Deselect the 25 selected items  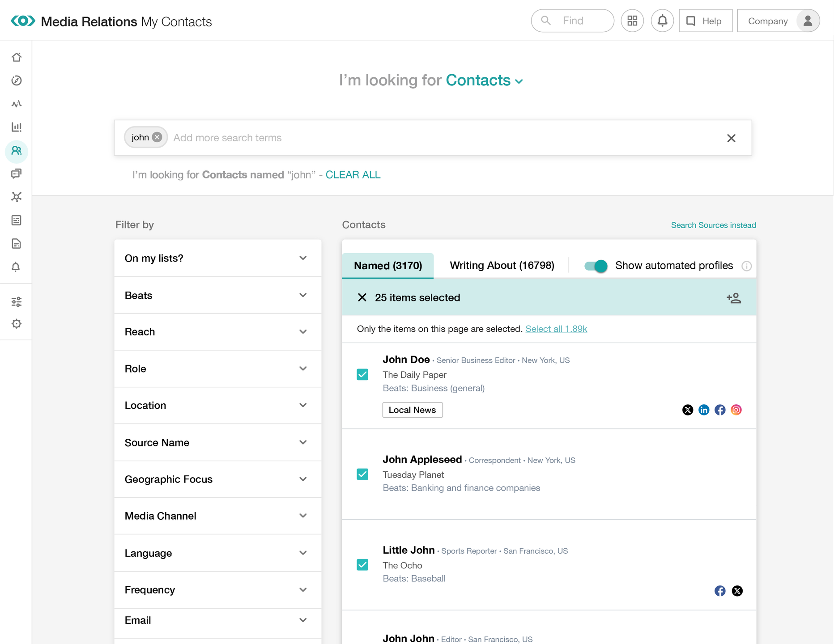pyautogui.click(x=362, y=297)
